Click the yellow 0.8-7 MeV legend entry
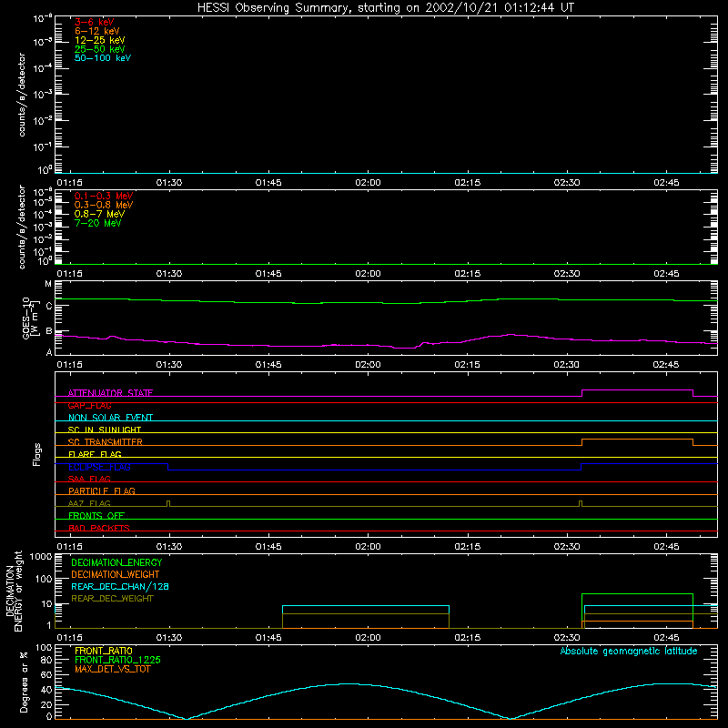 (99, 214)
